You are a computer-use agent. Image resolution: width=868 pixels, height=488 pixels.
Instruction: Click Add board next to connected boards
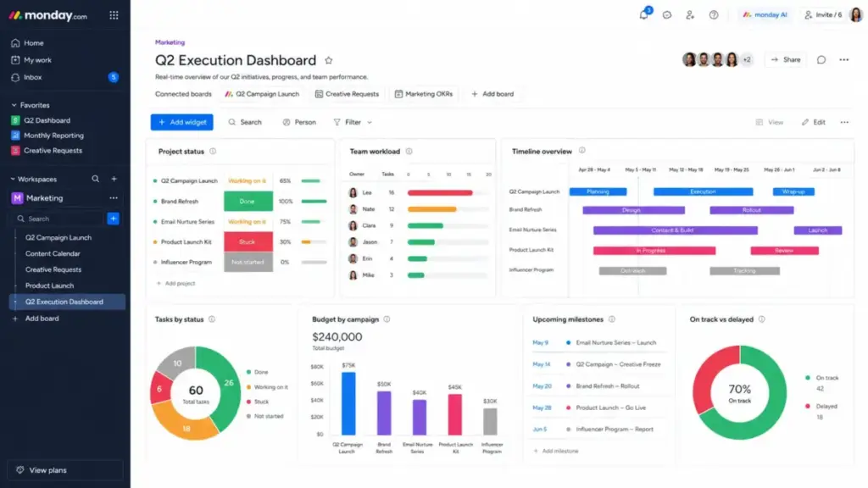pyautogui.click(x=492, y=94)
